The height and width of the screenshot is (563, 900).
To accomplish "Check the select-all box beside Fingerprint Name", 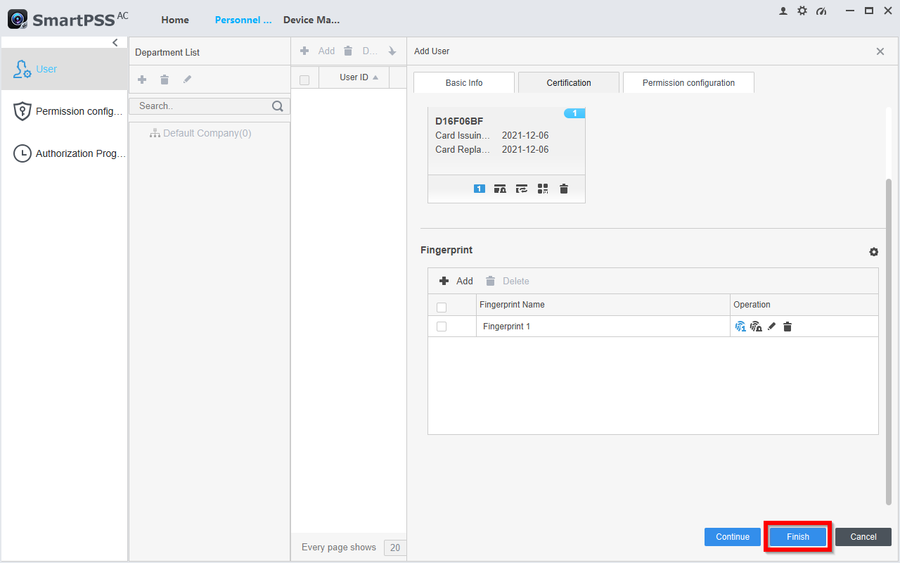I will [442, 306].
